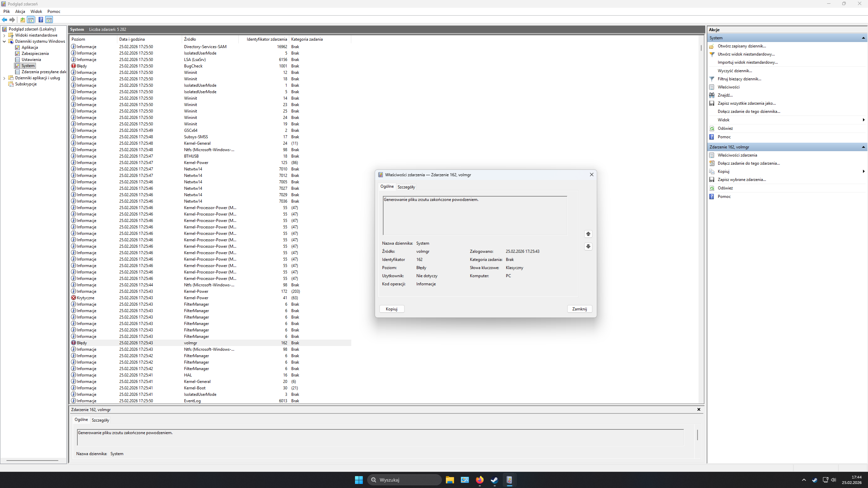Expand Dzienniki aplikacji i usług node
868x488 pixels.
[4, 78]
